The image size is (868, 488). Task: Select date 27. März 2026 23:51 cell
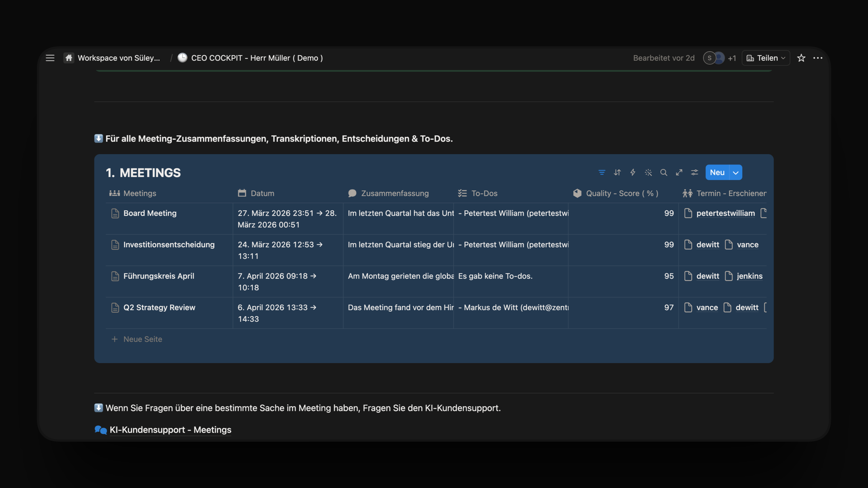(x=288, y=219)
